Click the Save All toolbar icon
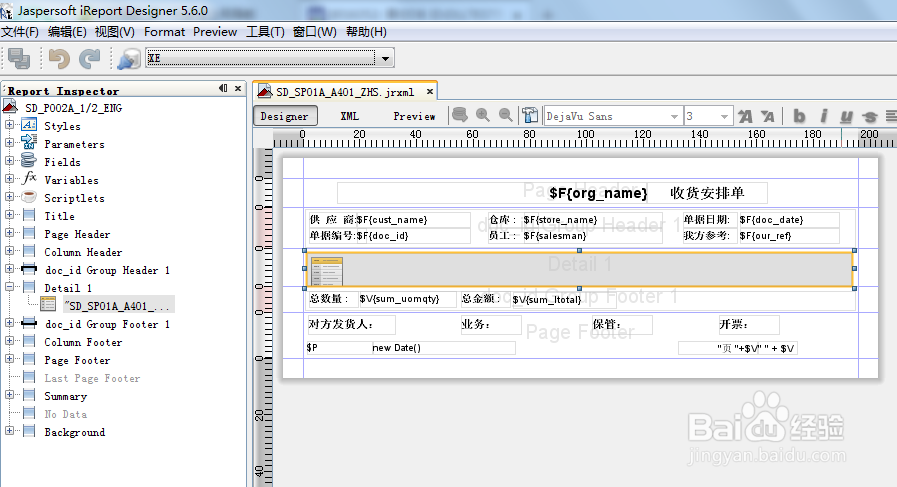This screenshot has width=897, height=487. (x=19, y=58)
